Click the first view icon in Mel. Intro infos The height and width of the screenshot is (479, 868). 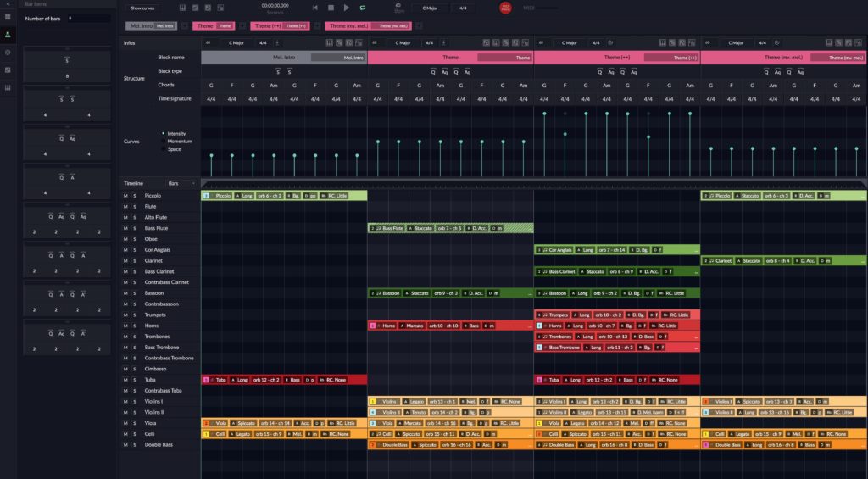click(330, 42)
